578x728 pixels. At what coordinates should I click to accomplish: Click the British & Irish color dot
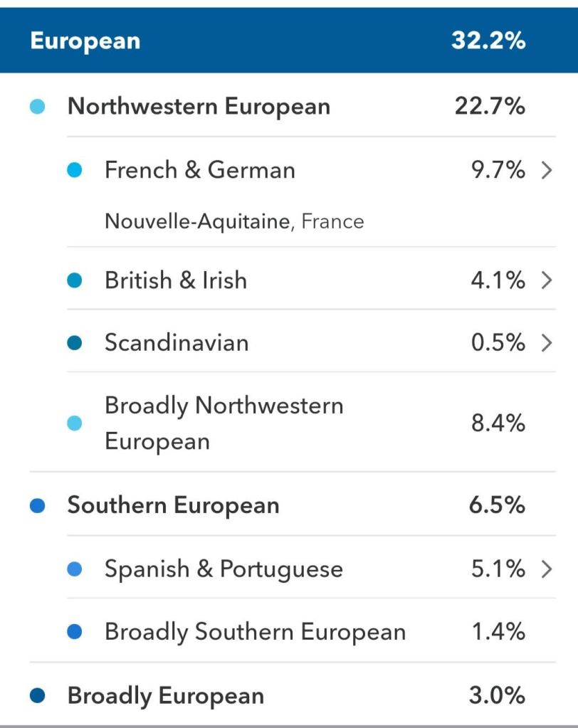click(x=75, y=281)
